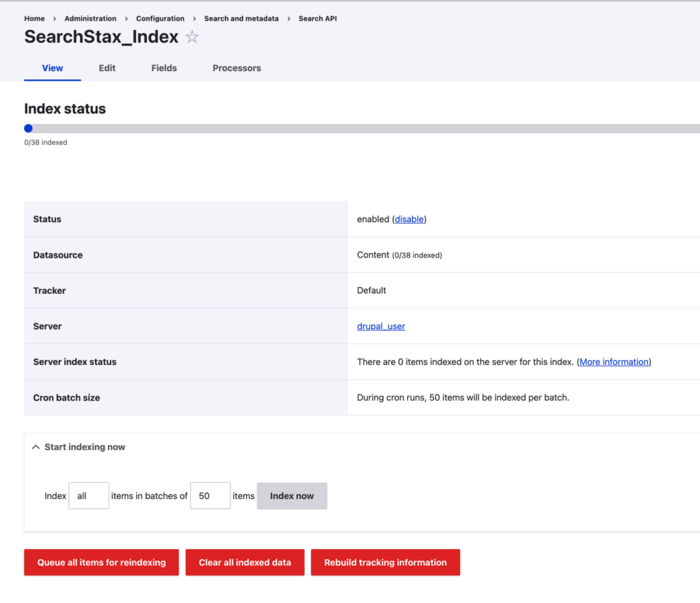Focus the batch size field showing 50
Viewport: 700px width, 603px height.
click(x=211, y=496)
